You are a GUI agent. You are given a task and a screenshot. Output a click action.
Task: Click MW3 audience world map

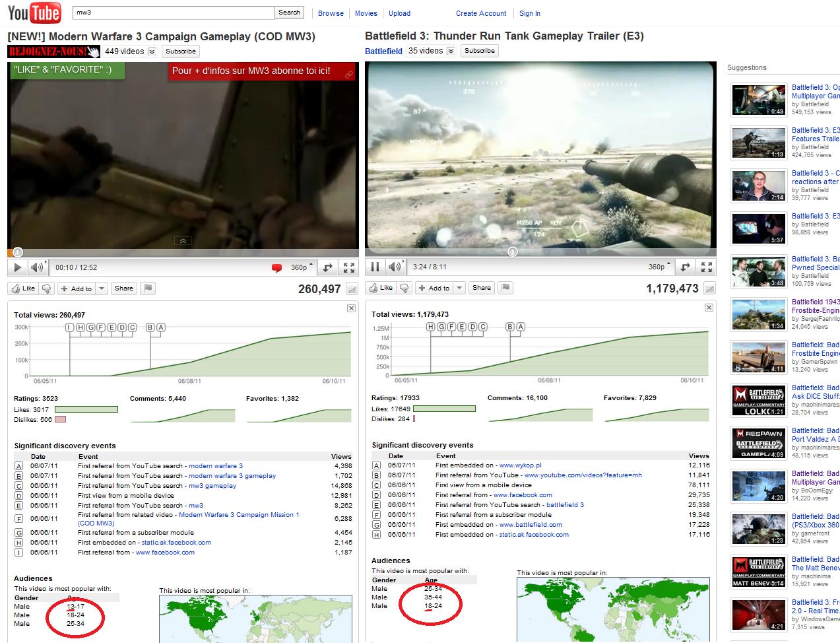click(256, 619)
